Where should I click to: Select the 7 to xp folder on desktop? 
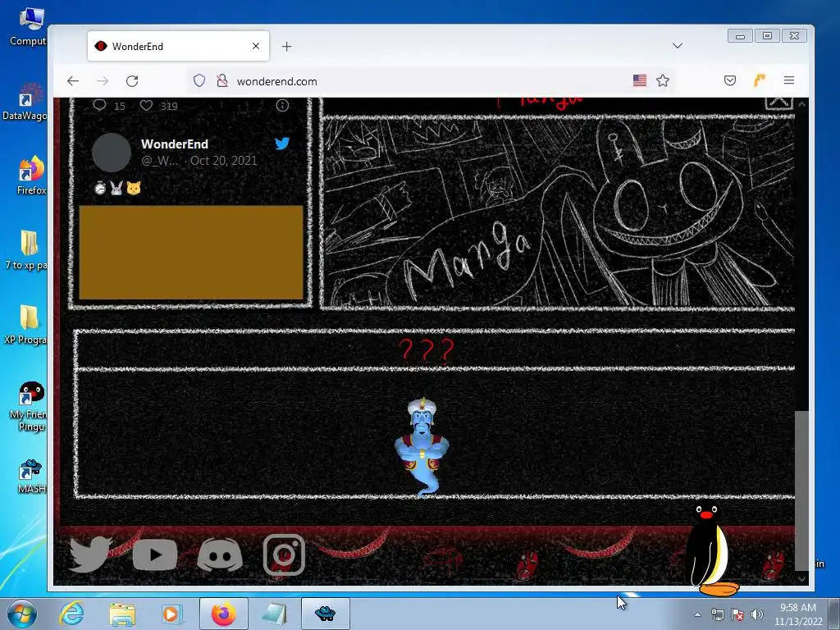coord(27,249)
